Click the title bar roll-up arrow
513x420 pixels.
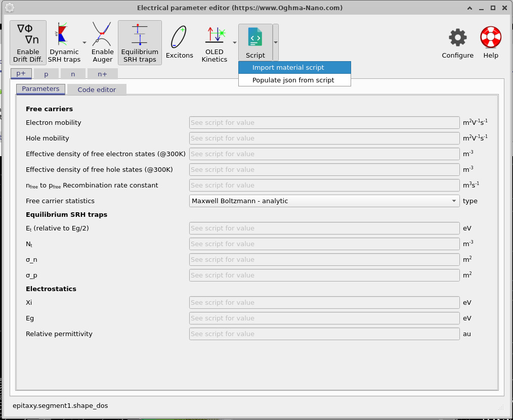[470, 8]
